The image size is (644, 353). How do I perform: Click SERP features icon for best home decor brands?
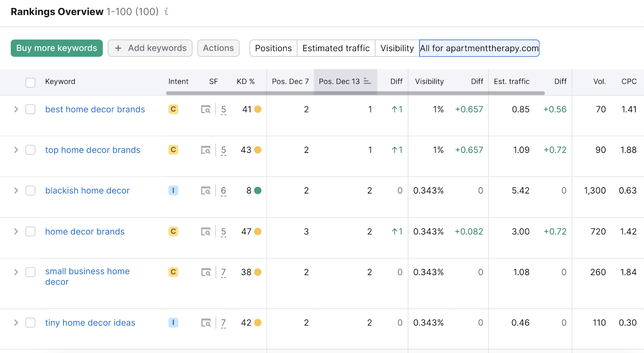click(206, 109)
